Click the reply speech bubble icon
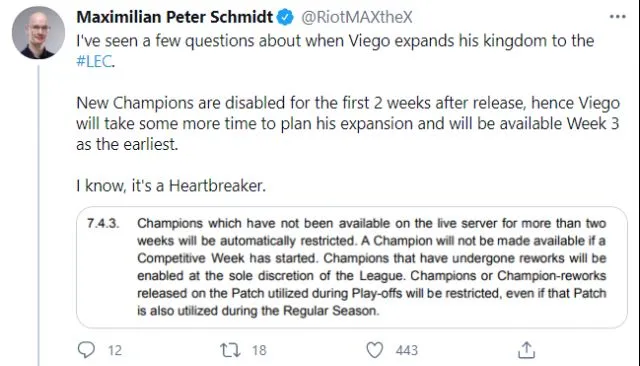This screenshot has width=640, height=366. click(x=86, y=350)
